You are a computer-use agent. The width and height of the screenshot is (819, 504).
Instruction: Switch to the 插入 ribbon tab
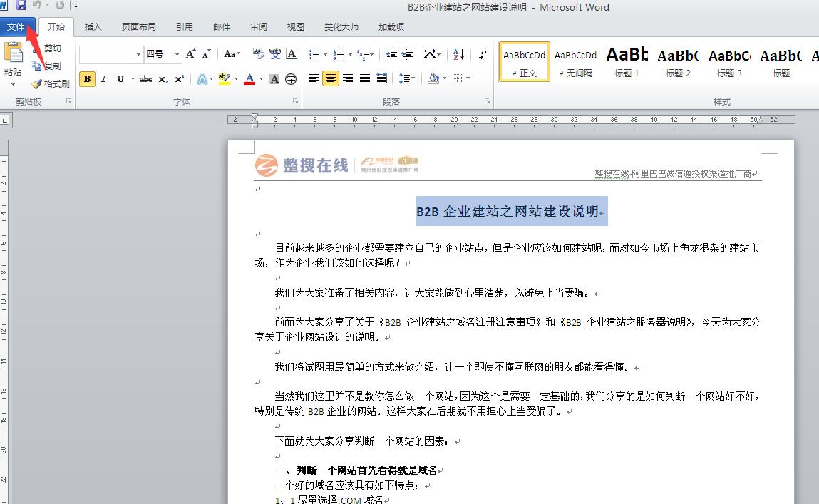93,27
